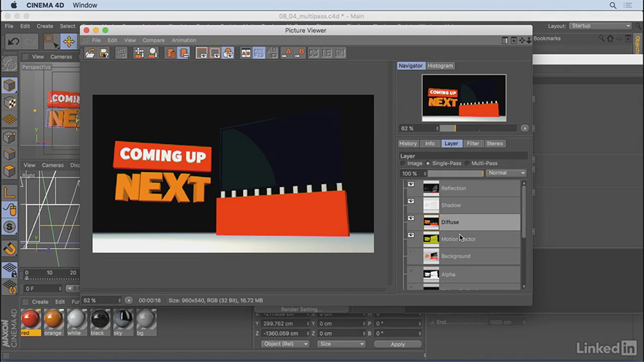644x362 pixels.
Task: Open the History tab
Action: [408, 143]
